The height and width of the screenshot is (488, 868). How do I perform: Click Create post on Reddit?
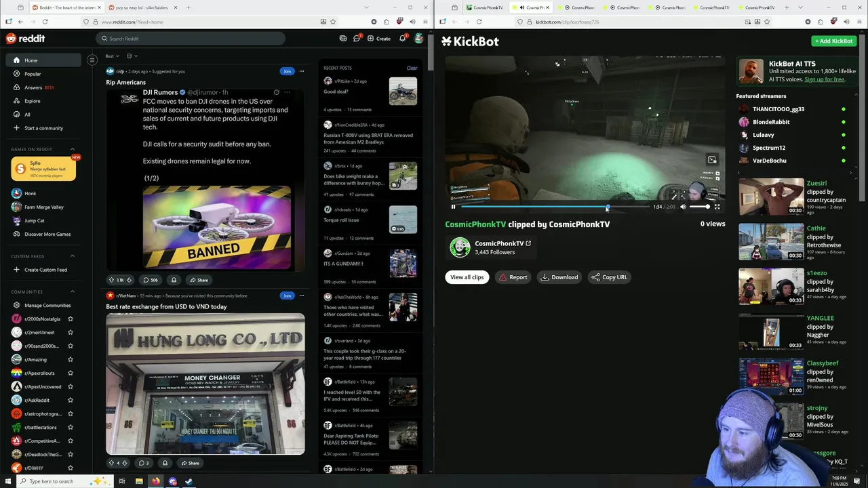point(379,39)
